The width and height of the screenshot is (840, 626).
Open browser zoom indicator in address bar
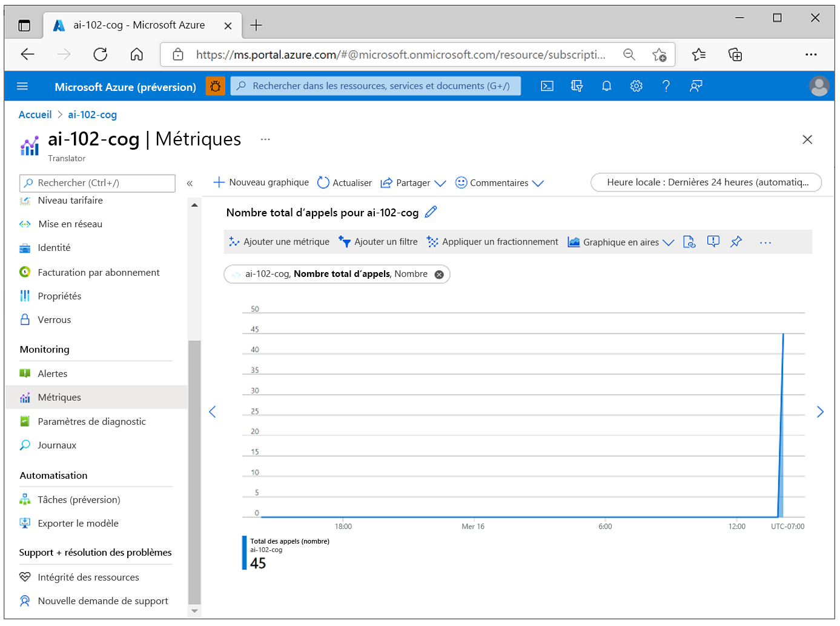[629, 55]
